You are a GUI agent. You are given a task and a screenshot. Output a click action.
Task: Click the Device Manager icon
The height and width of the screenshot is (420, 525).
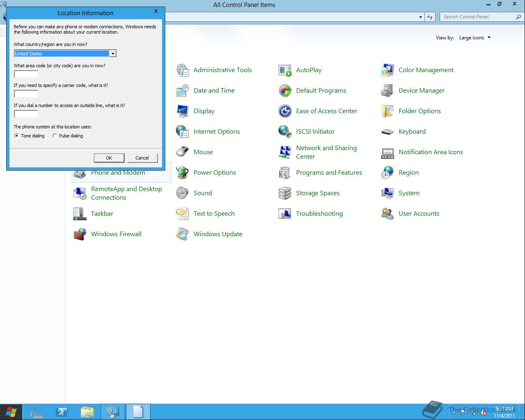pyautogui.click(x=388, y=91)
